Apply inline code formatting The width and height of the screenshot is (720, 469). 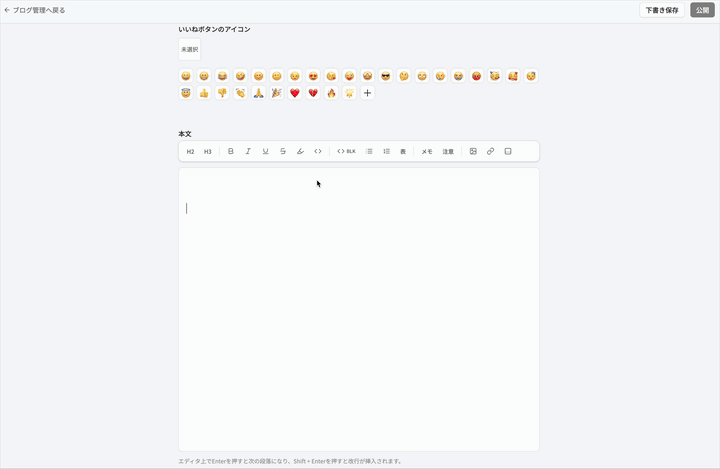tap(318, 152)
